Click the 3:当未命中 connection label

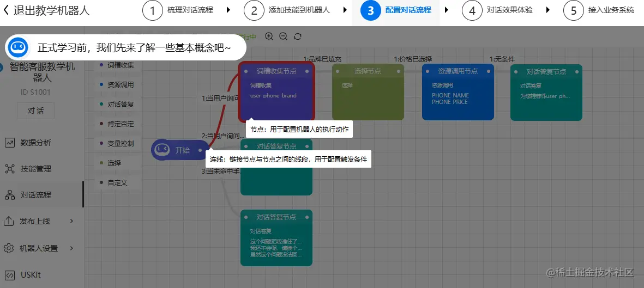[x=221, y=171]
